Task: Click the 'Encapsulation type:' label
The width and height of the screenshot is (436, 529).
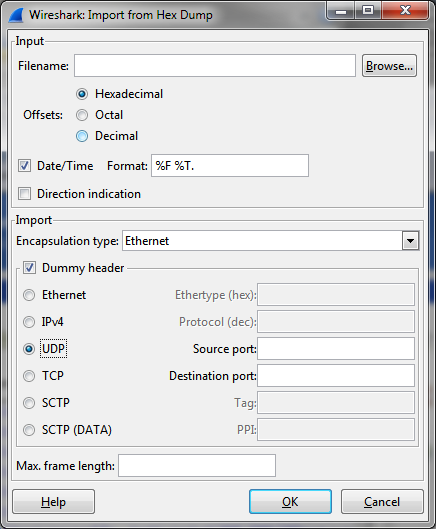Action: [x=67, y=241]
